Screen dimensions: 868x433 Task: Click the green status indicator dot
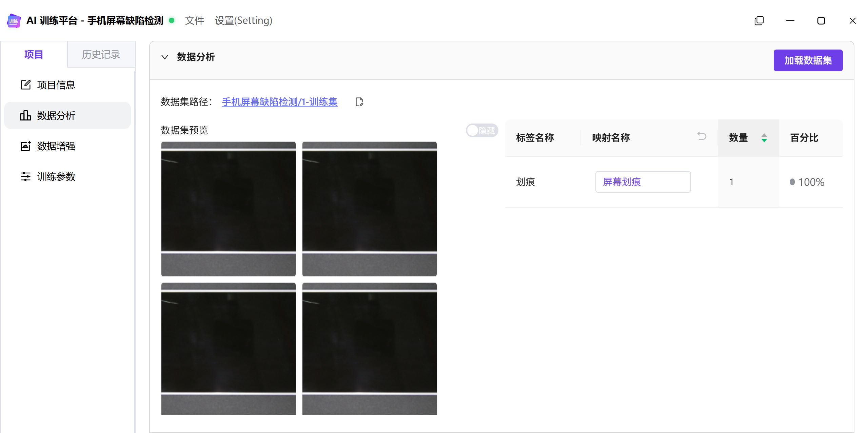[x=172, y=20]
